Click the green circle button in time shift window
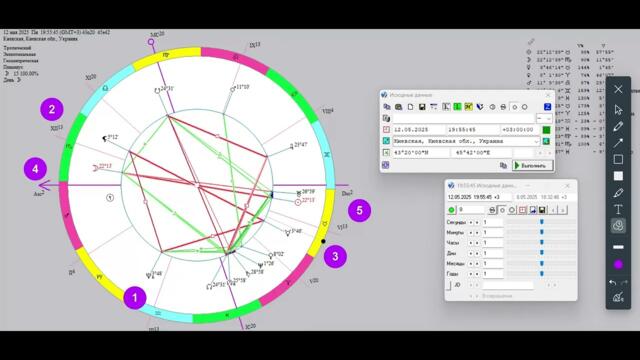 (451, 210)
